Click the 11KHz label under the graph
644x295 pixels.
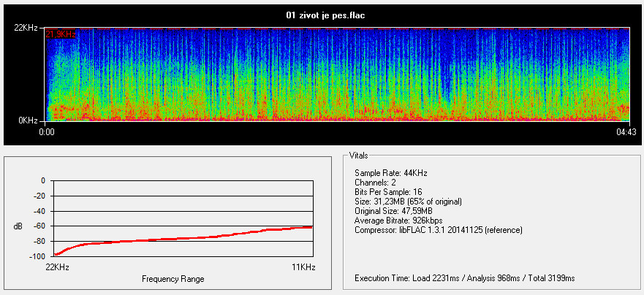(302, 267)
